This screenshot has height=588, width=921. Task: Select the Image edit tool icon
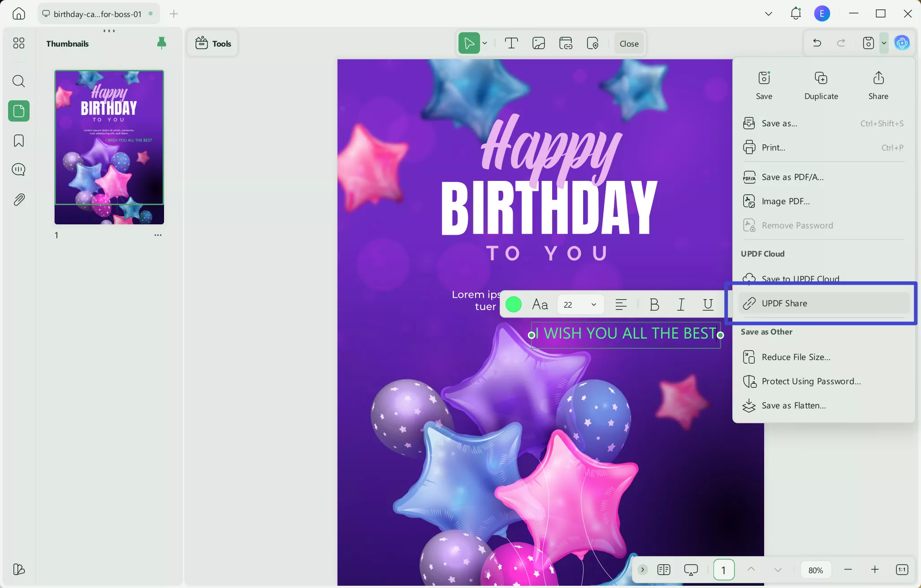click(538, 43)
